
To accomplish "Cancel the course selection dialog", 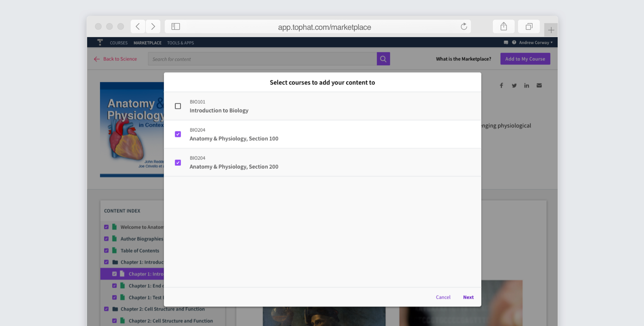I will 443,297.
